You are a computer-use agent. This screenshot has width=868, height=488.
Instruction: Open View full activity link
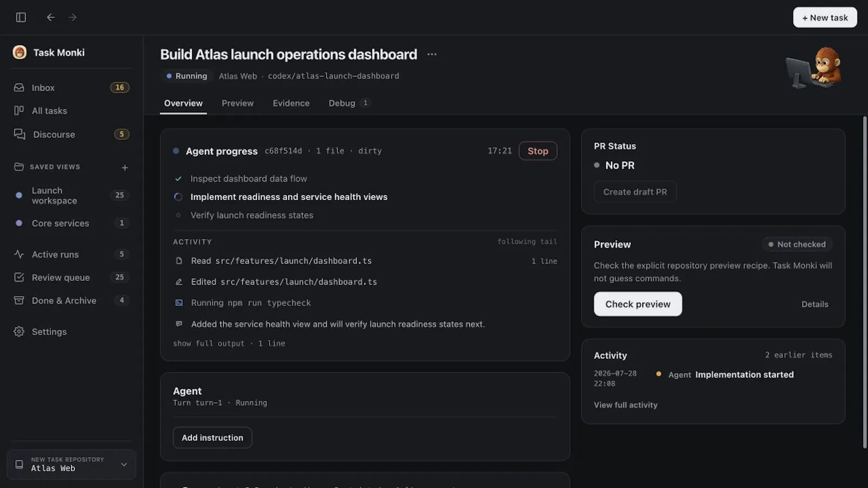coord(626,405)
